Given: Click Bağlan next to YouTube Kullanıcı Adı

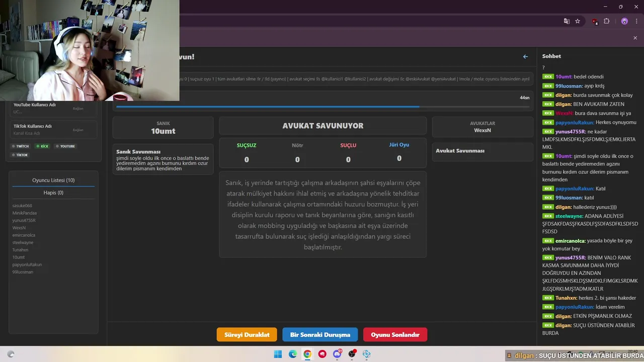Looking at the screenshot, I should click(x=78, y=108).
